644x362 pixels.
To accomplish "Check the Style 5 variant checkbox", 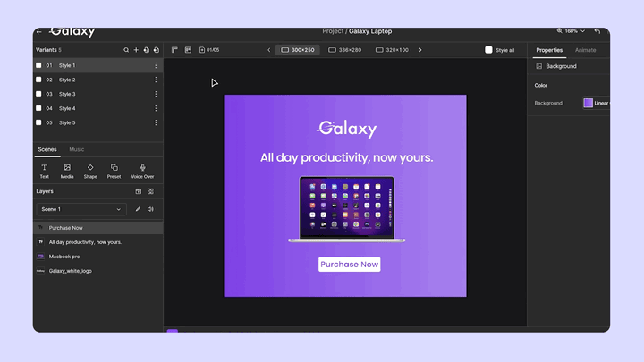I will pos(38,122).
